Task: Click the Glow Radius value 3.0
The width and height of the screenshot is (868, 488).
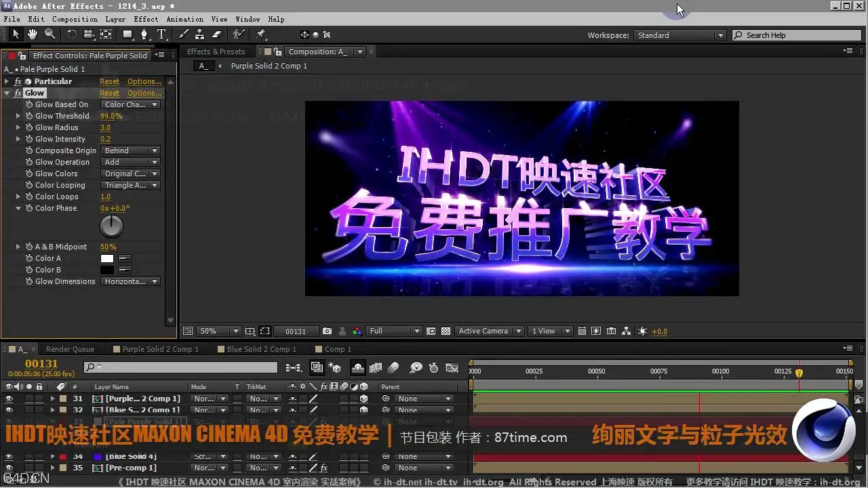Action: (x=105, y=127)
